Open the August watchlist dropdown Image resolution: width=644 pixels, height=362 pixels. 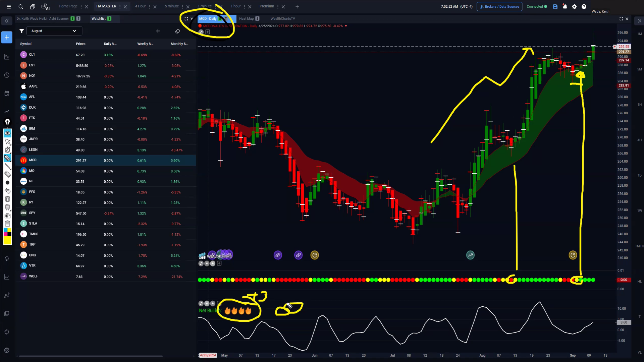[54, 31]
